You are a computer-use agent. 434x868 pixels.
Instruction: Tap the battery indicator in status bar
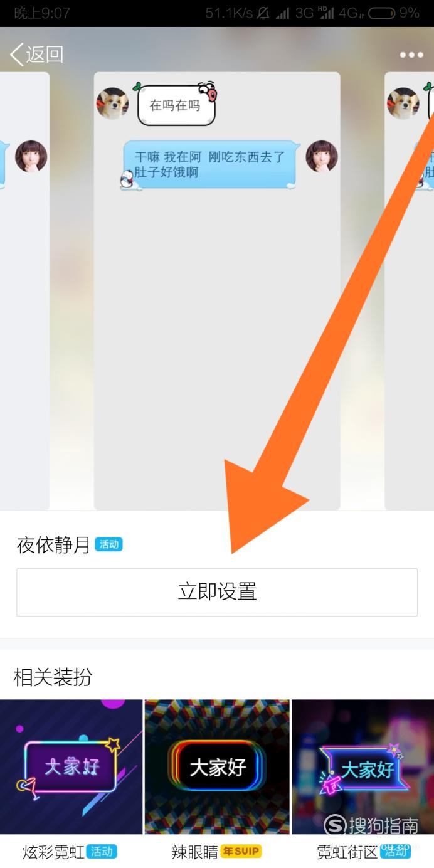pyautogui.click(x=382, y=13)
